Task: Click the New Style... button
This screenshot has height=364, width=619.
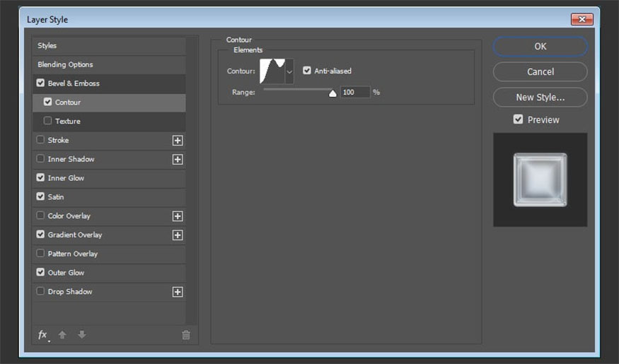Action: click(540, 98)
